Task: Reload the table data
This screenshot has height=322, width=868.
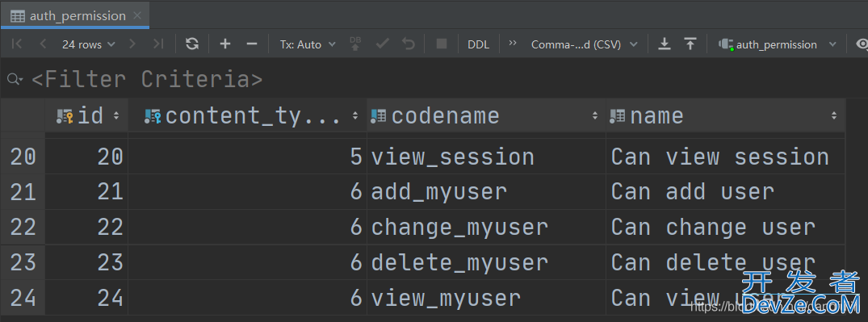Action: click(x=192, y=44)
